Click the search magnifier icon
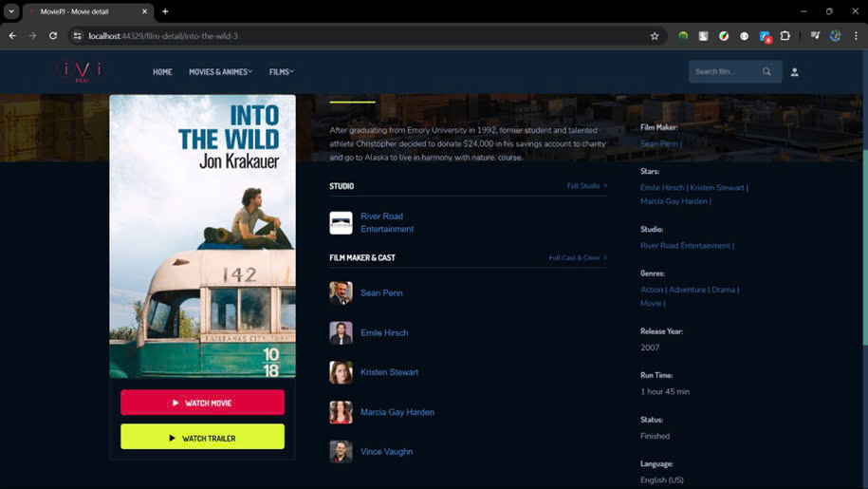Image resolution: width=868 pixels, height=489 pixels. click(x=766, y=71)
